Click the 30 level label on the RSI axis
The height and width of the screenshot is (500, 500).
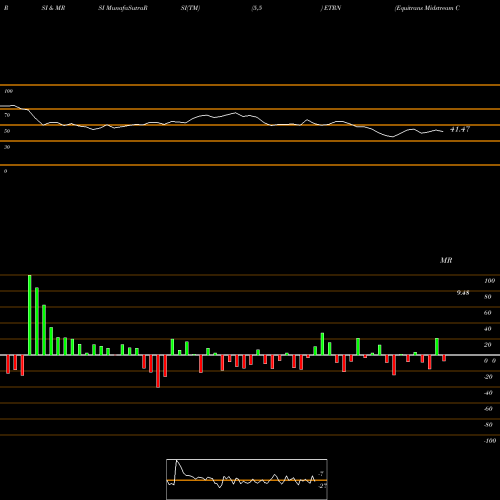[x=7, y=147]
